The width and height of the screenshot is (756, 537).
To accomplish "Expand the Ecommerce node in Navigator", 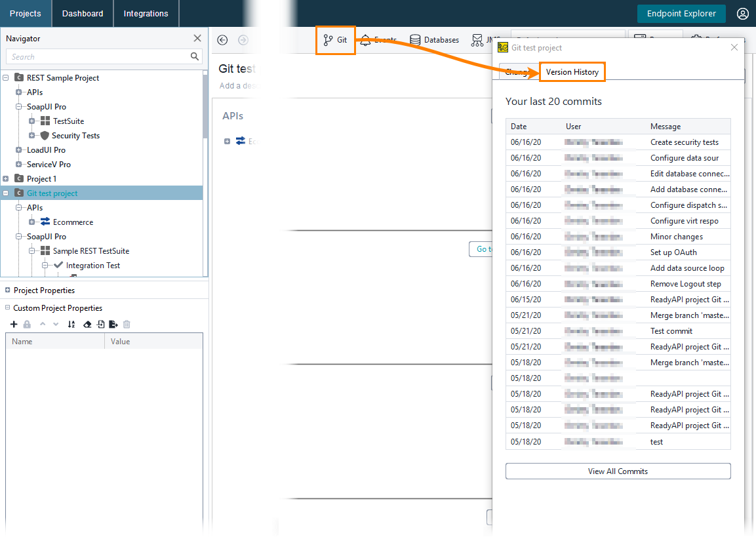I will coord(32,222).
